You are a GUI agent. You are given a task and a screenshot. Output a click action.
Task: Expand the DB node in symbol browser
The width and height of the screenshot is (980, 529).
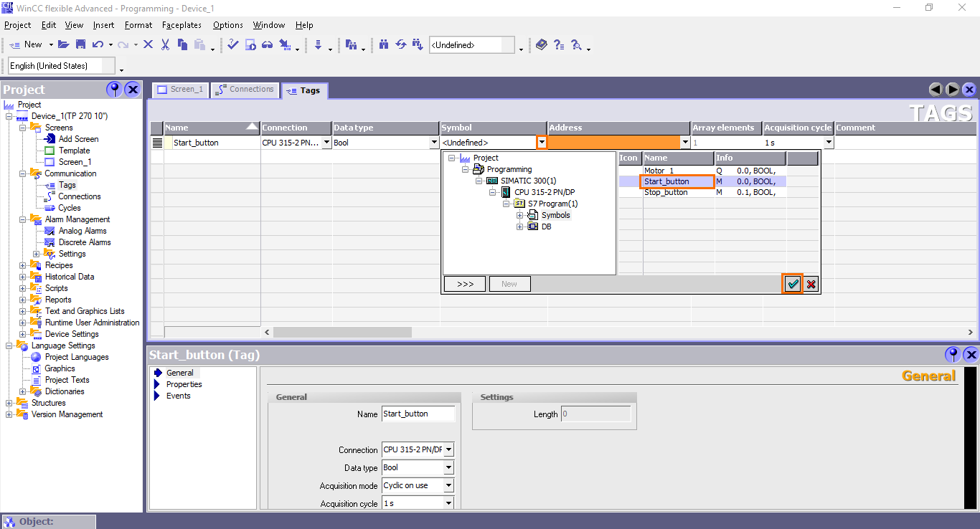(x=519, y=227)
